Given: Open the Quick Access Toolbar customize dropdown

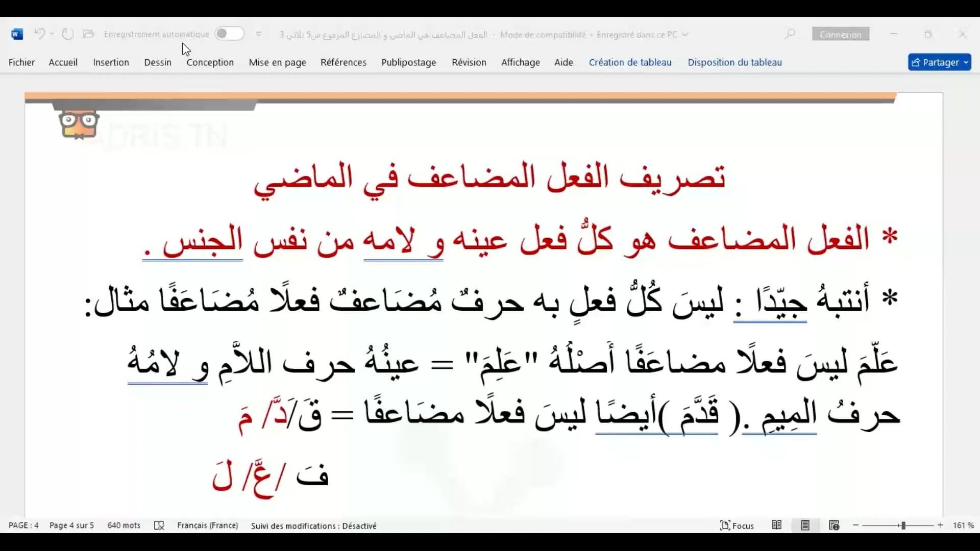Looking at the screenshot, I should [x=259, y=34].
